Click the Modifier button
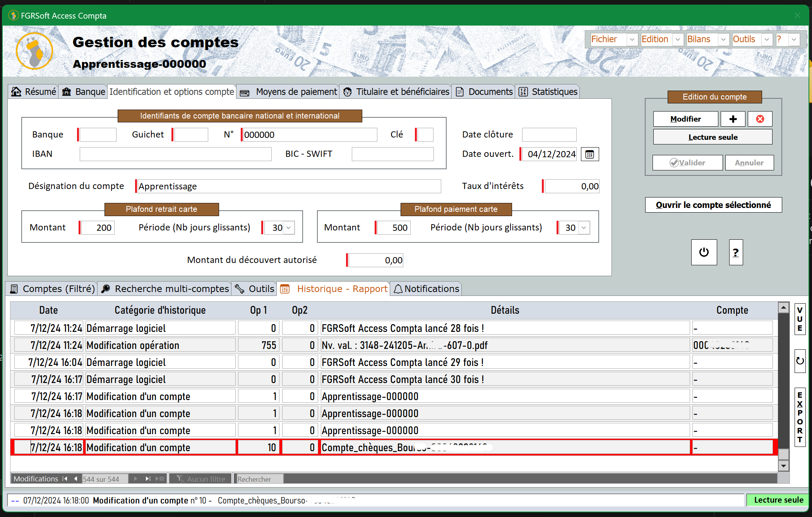 pos(685,119)
